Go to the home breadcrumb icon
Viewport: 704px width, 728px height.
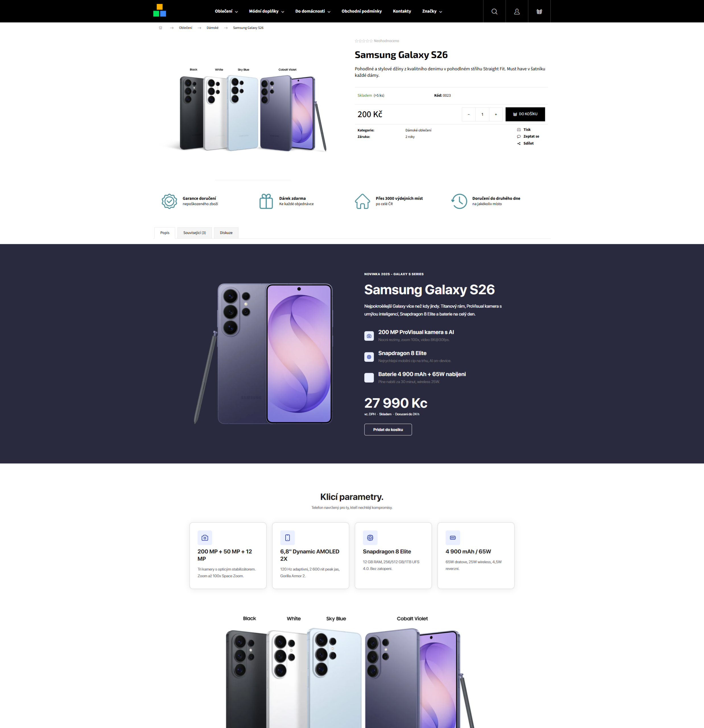[x=160, y=28]
